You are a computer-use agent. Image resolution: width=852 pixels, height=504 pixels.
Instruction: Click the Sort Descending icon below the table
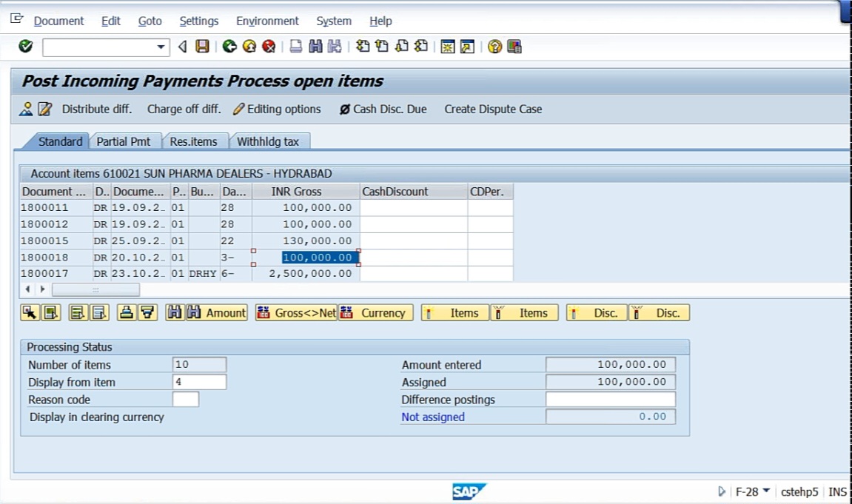pos(148,313)
